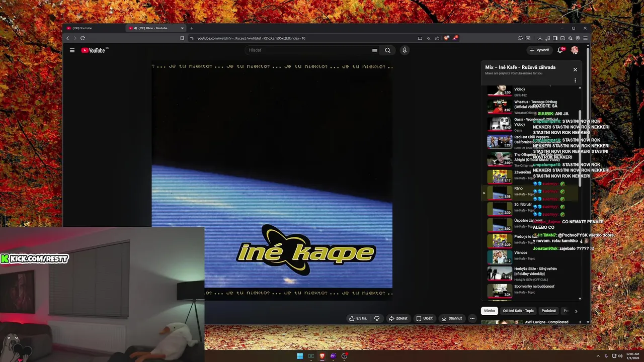Open Brave Wallet icon
This screenshot has width=644, height=362.
click(562, 38)
